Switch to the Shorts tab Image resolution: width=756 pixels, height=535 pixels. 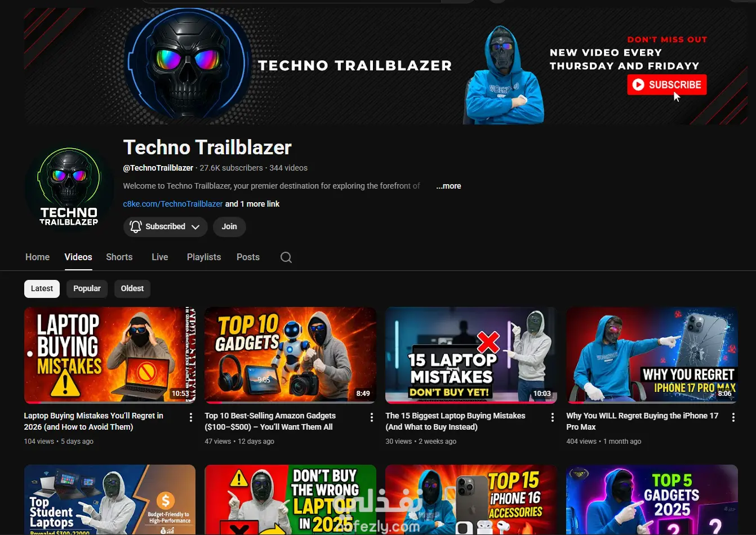[x=119, y=257]
